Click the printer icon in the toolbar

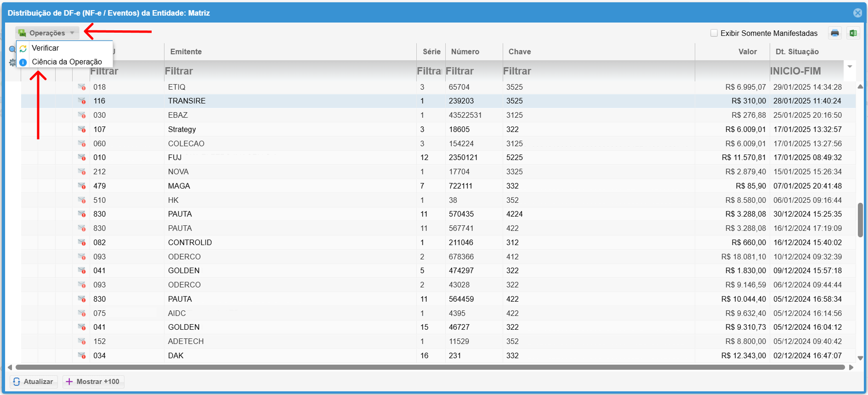(x=834, y=33)
